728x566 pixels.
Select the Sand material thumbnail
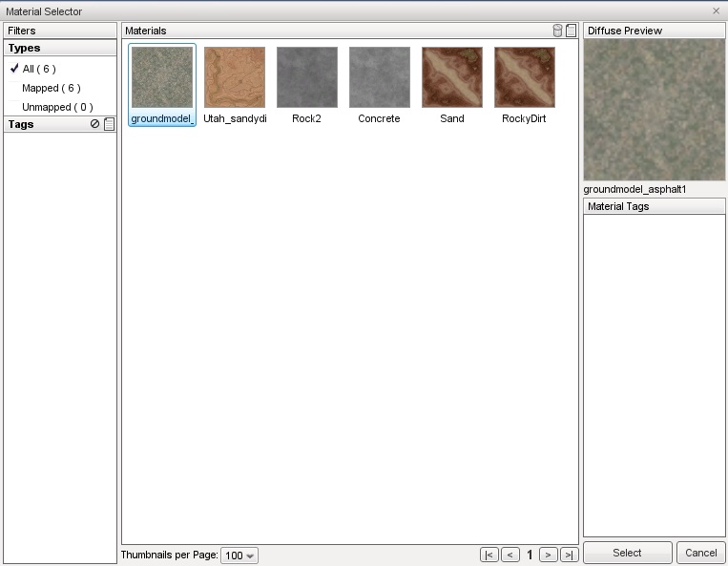pos(451,85)
